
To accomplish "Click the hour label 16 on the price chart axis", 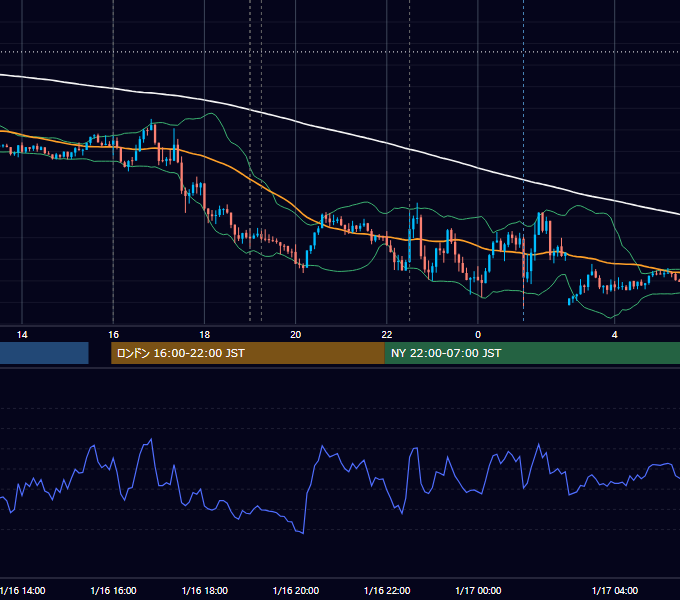I will pyautogui.click(x=113, y=335).
